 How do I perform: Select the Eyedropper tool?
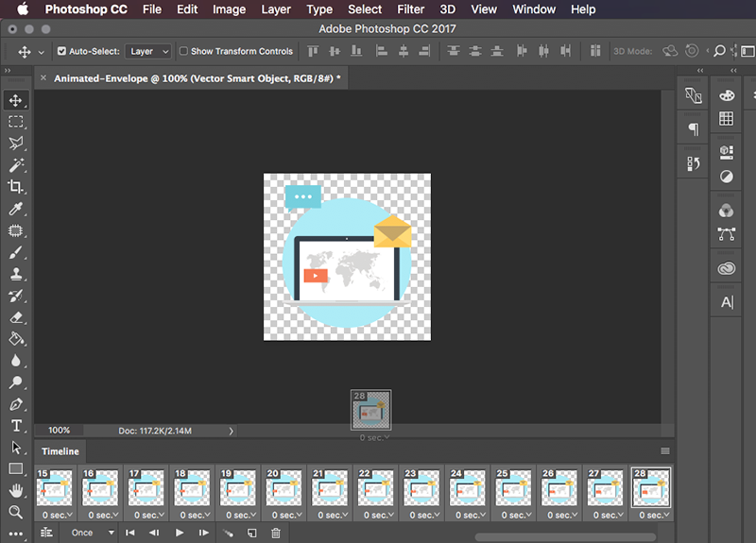pyautogui.click(x=16, y=209)
